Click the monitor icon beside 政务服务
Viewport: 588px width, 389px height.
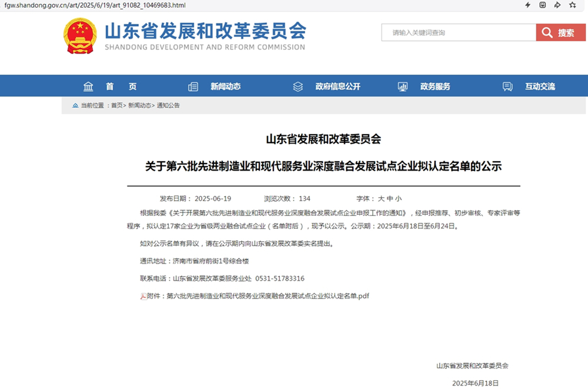click(x=403, y=87)
